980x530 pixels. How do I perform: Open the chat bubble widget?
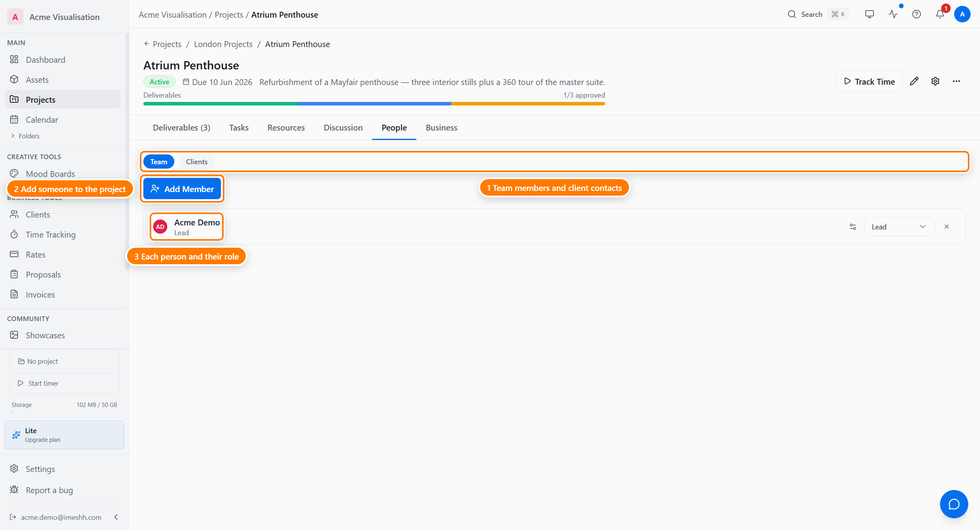[954, 504]
